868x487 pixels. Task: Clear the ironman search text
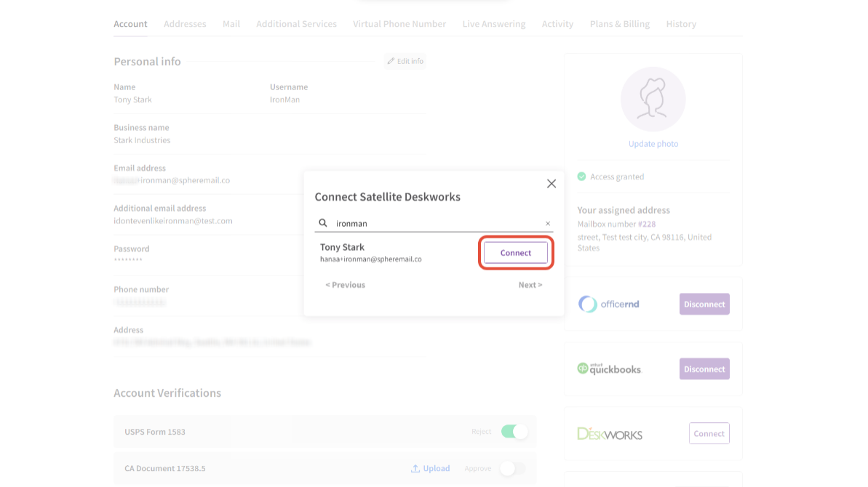tap(547, 223)
